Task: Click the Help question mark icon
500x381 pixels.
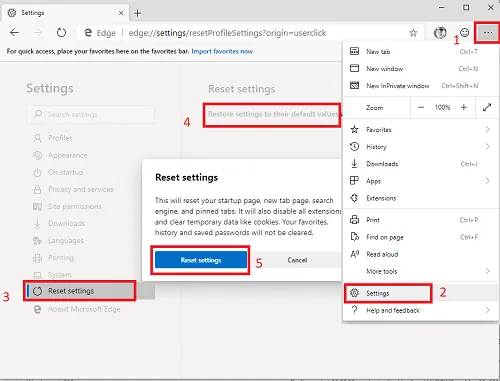Action: 354,310
